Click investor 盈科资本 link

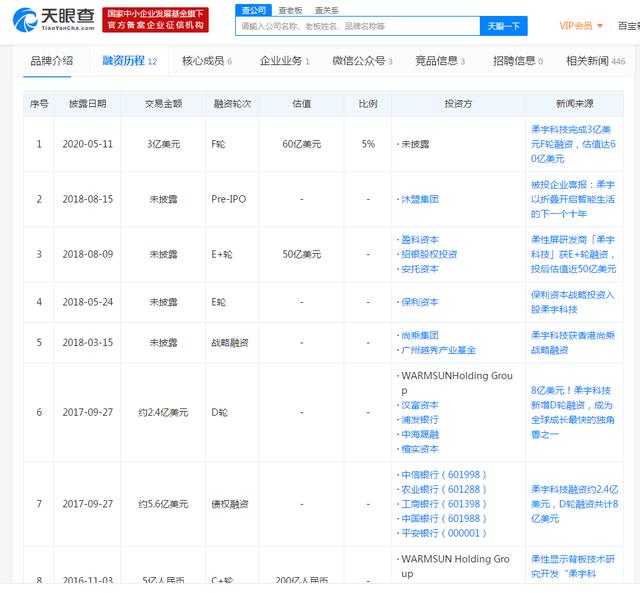419,240
